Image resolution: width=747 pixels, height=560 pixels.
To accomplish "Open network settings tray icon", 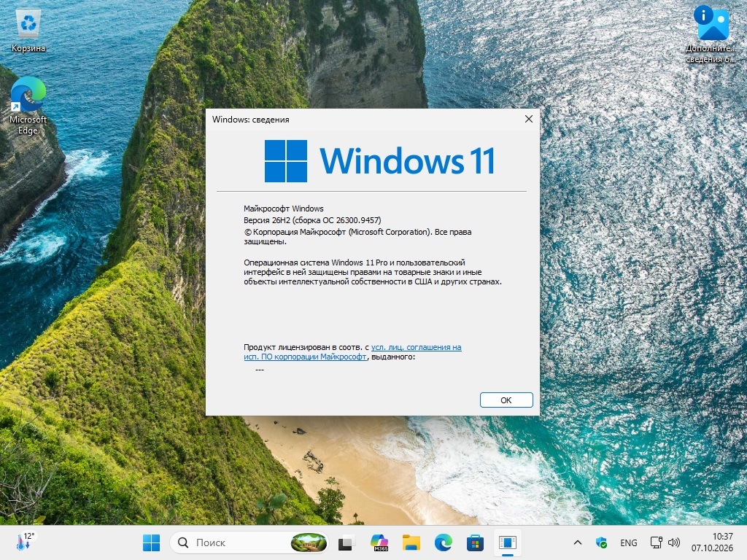I will coord(656,542).
